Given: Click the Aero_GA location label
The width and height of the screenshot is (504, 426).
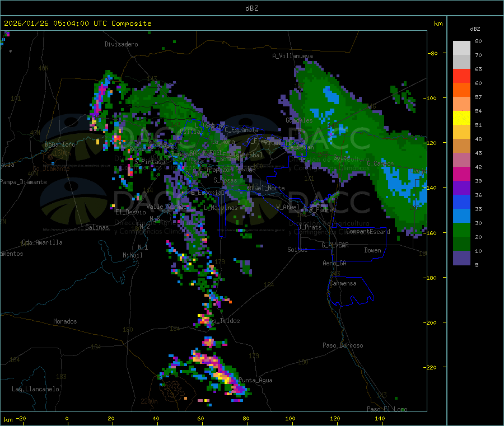Looking at the screenshot, I should [x=335, y=263].
